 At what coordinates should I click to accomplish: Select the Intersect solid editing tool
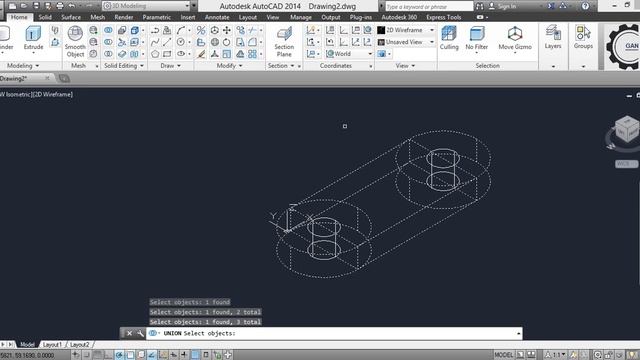[x=108, y=54]
